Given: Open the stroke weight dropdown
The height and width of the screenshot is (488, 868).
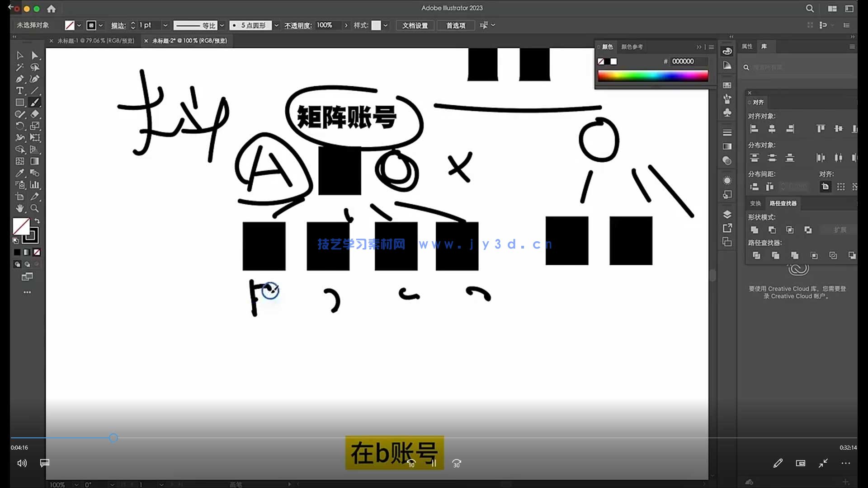Looking at the screenshot, I should [x=165, y=25].
